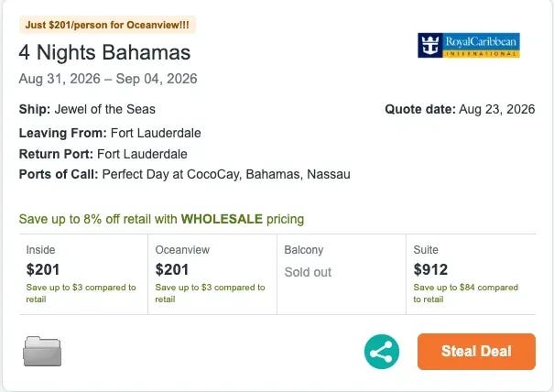Click the Just $201/person Oceanview badge
Viewport: 554px width, 392px height.
coord(107,25)
